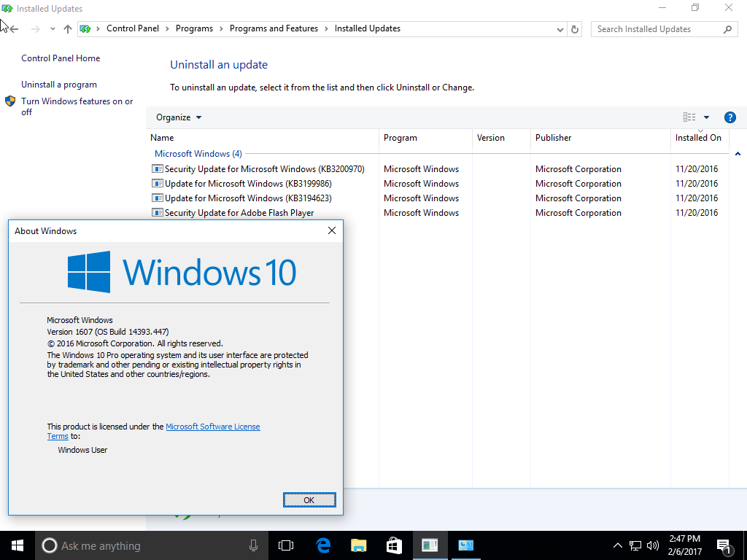Open Control Panel Home link
Viewport: 747px width, 560px height.
[x=61, y=58]
